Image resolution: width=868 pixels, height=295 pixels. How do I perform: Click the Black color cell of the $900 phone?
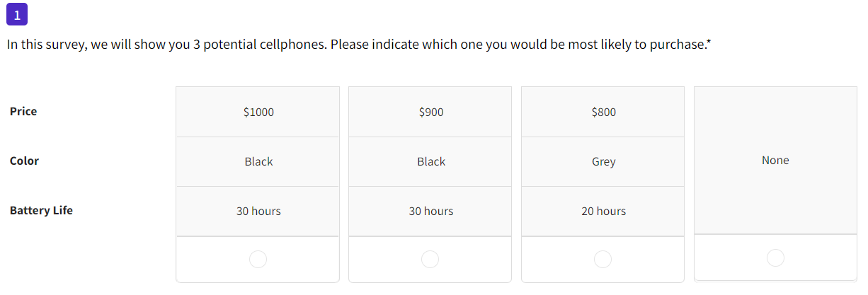(x=430, y=161)
